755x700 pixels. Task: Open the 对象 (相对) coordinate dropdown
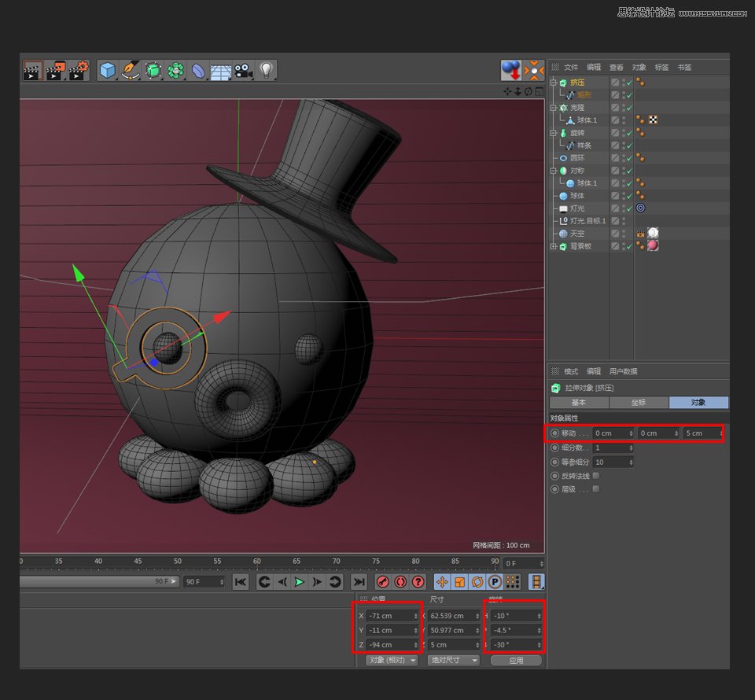(x=392, y=661)
